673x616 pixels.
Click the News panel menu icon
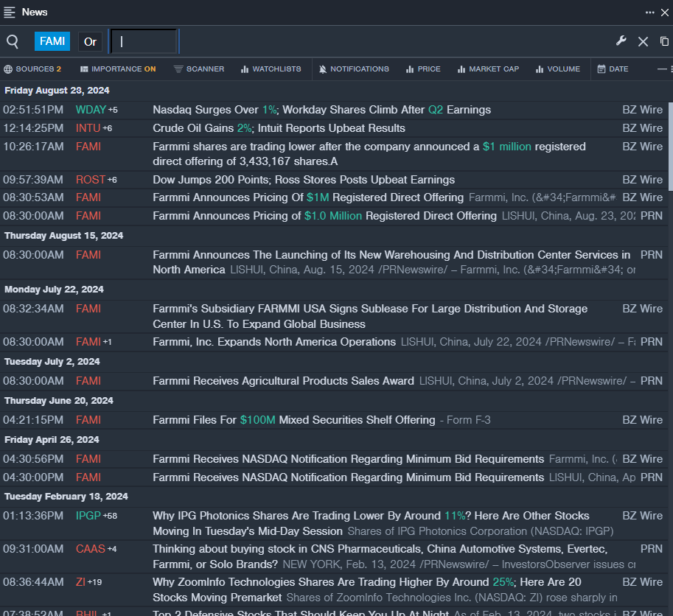(10, 12)
